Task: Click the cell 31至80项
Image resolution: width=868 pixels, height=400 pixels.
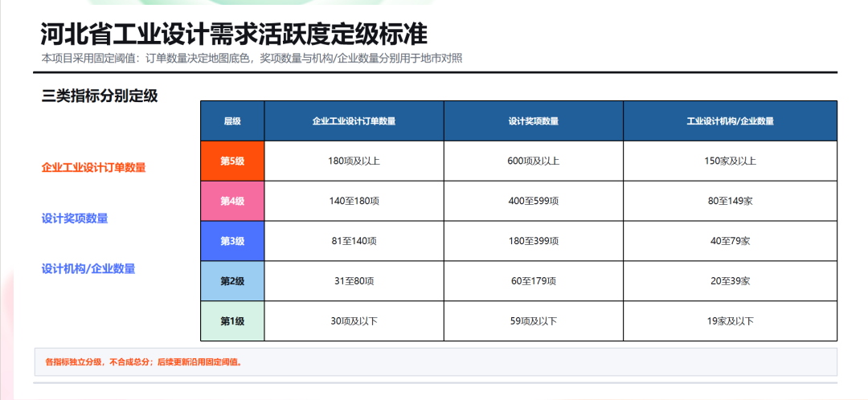Action: tap(354, 281)
